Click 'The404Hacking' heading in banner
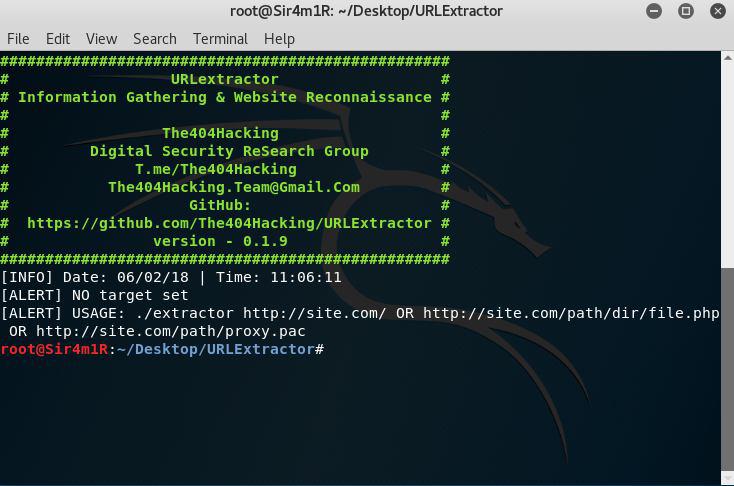Image resolution: width=734 pixels, height=486 pixels. 220,133
